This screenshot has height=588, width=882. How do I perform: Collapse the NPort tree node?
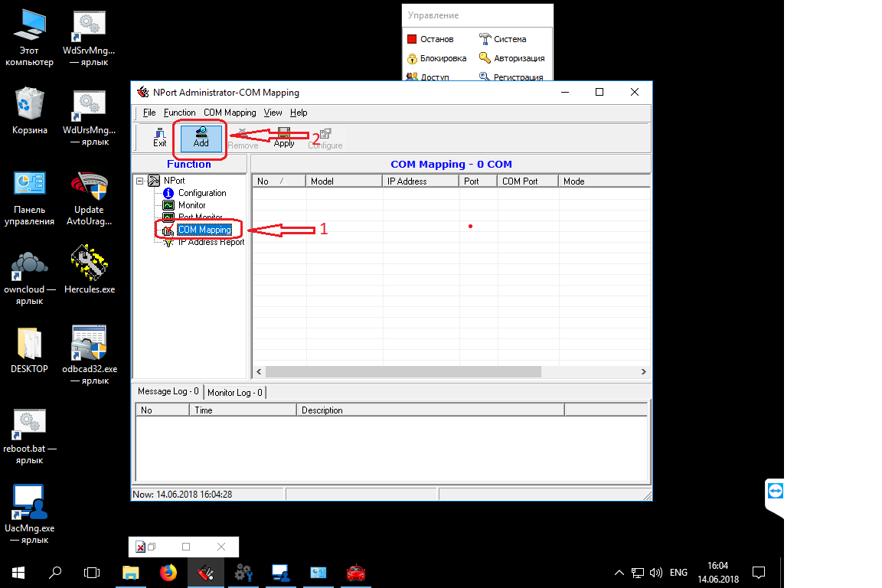point(140,181)
